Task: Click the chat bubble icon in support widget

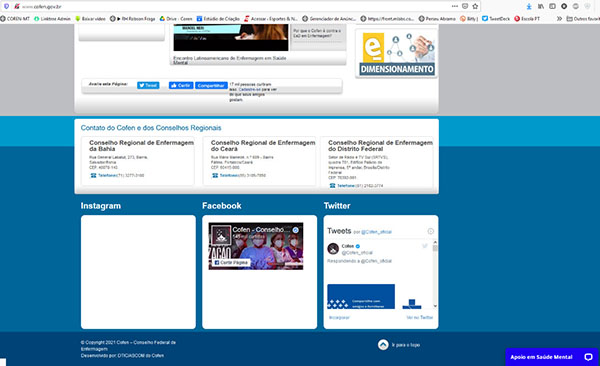Action: [588, 357]
